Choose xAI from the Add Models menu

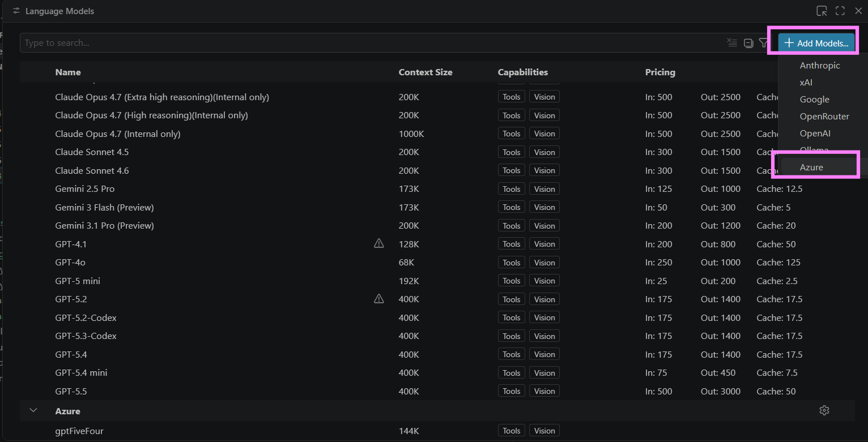[806, 83]
